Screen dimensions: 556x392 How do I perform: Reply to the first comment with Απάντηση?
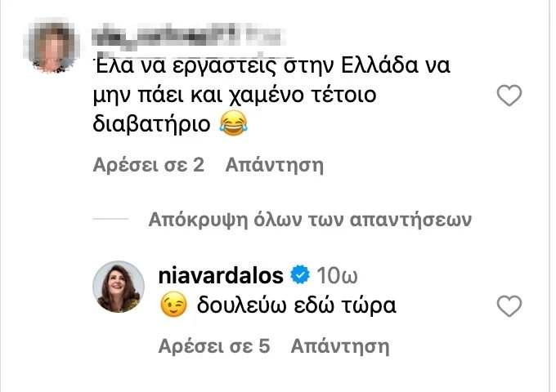(275, 165)
